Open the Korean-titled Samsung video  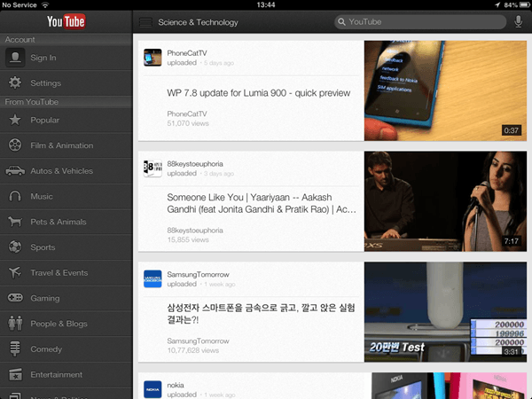pyautogui.click(x=261, y=314)
